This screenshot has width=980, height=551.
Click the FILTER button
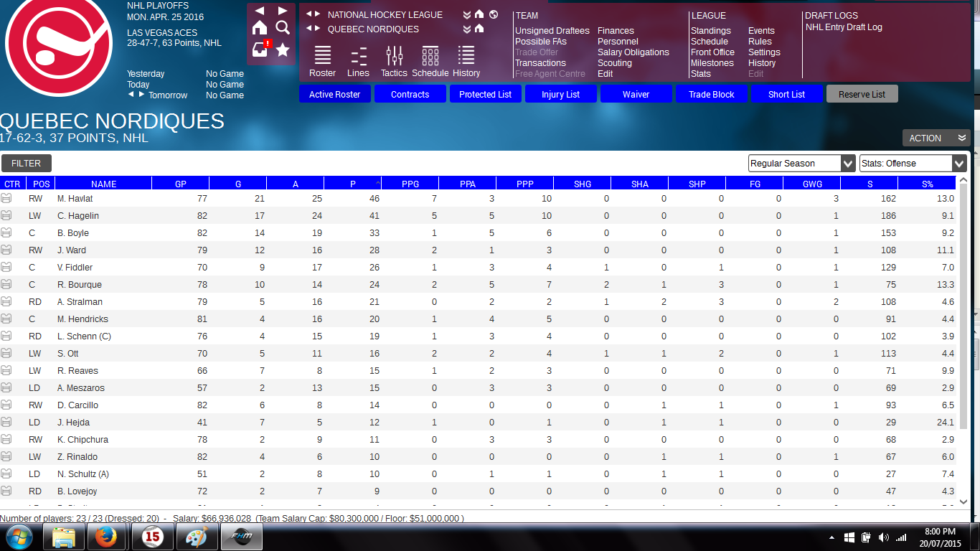tap(27, 164)
